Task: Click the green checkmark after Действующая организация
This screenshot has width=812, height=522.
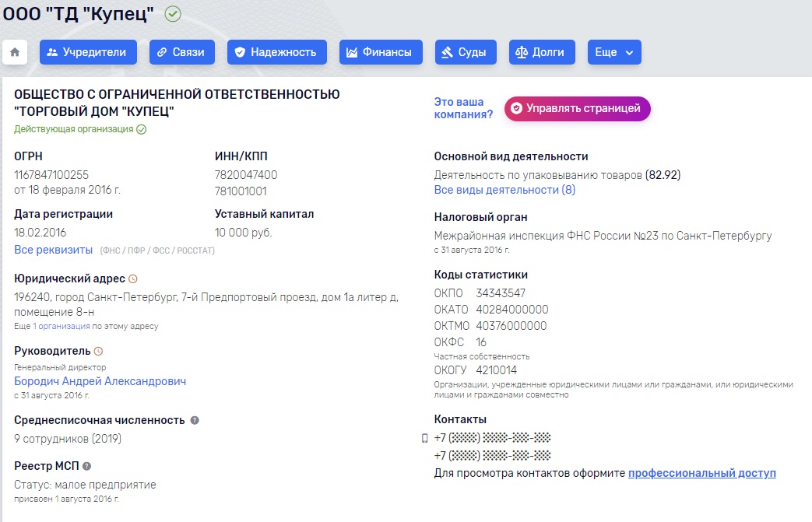Action: click(x=142, y=129)
